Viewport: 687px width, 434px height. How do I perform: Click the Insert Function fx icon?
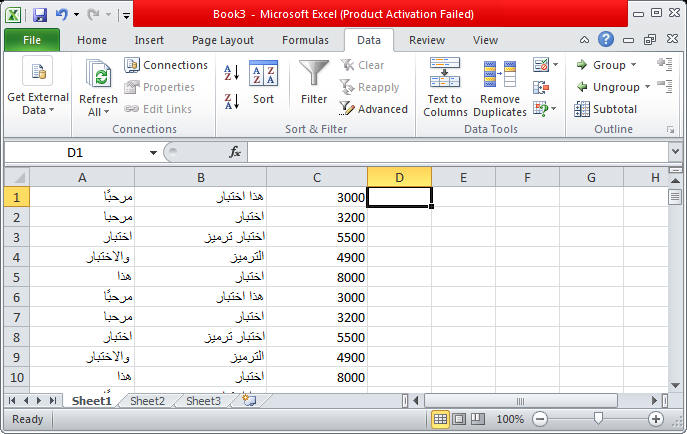pyautogui.click(x=235, y=152)
